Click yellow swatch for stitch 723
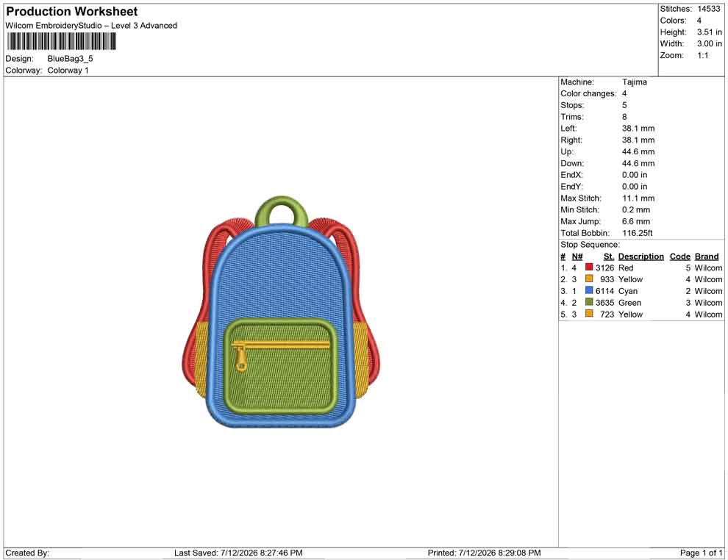Viewport: 728px width, 560px height. [589, 314]
